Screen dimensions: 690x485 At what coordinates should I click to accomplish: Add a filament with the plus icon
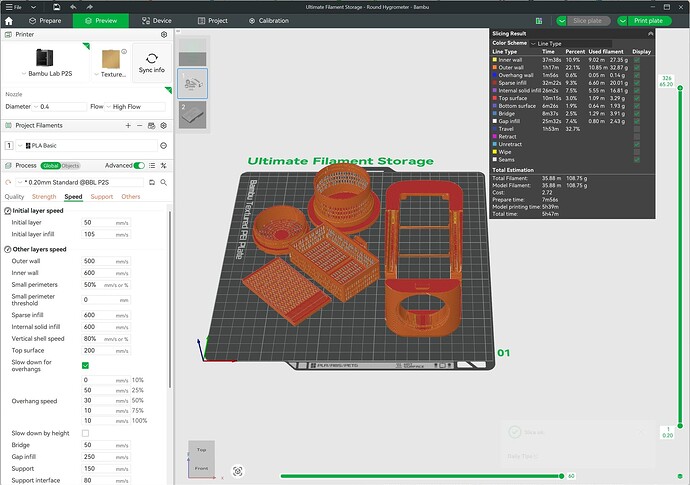point(128,125)
